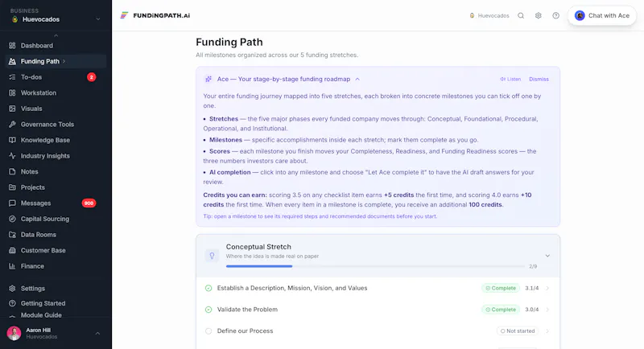The width and height of the screenshot is (644, 349).
Task: Click the sidebar collapse-up caret above Dashboard
Action: point(56,35)
